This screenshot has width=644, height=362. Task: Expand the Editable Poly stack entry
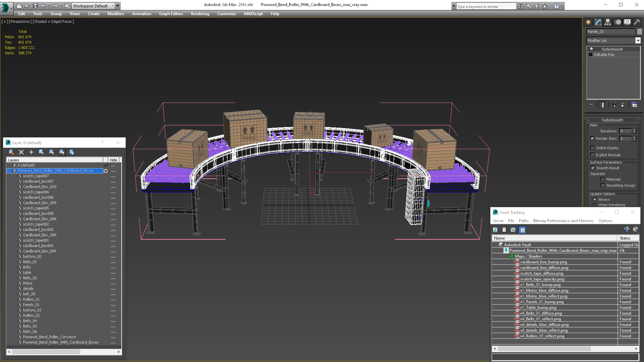click(591, 55)
